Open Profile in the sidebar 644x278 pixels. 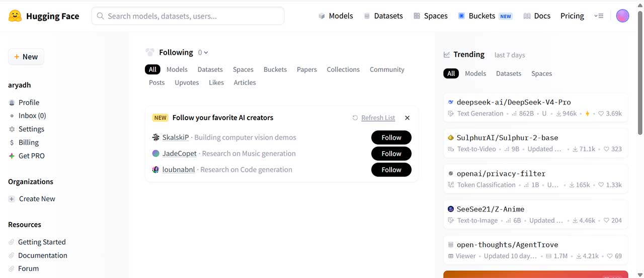click(24, 102)
